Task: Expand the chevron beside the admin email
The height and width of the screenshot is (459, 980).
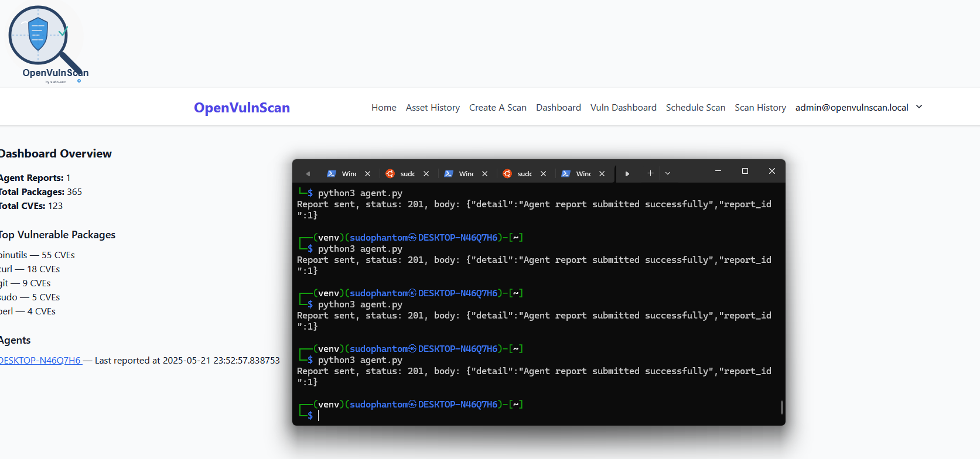Action: [919, 107]
